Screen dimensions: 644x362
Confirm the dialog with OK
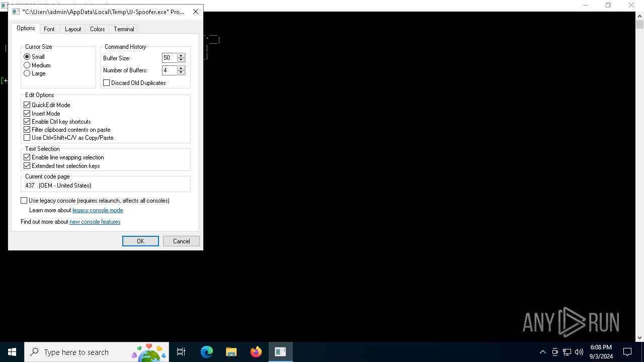pos(140,241)
